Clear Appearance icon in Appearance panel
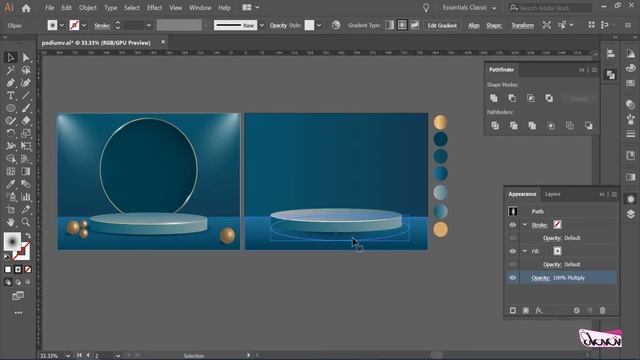The image size is (640, 360). [576, 311]
